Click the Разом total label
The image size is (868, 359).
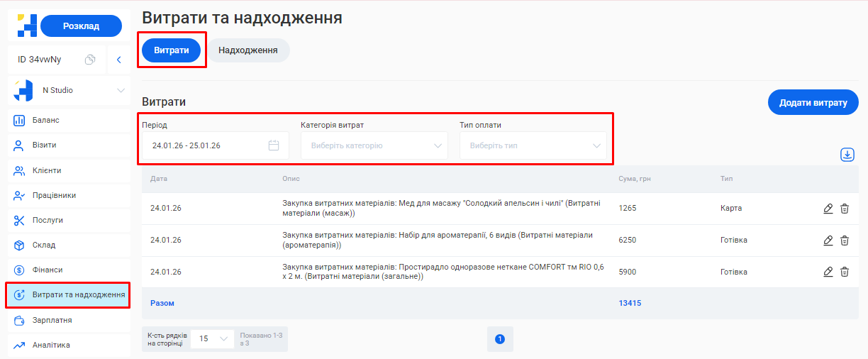point(162,303)
